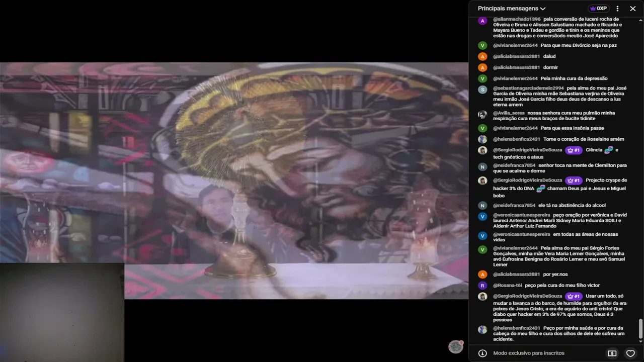
Task: Click avatar next to the 'dormir' message
Action: coord(482,67)
